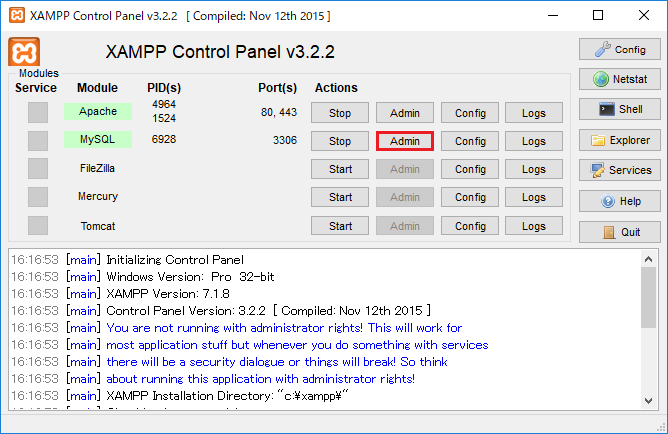Click MySQL PID 6928
This screenshot has height=434, width=668.
click(164, 139)
